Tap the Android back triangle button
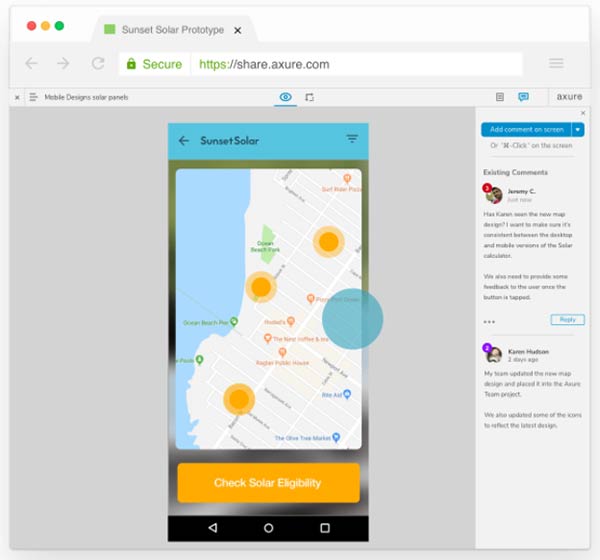The width and height of the screenshot is (600, 560). click(x=213, y=528)
